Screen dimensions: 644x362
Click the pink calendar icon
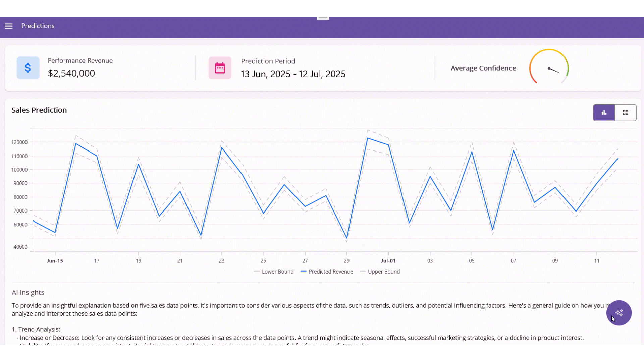(220, 68)
